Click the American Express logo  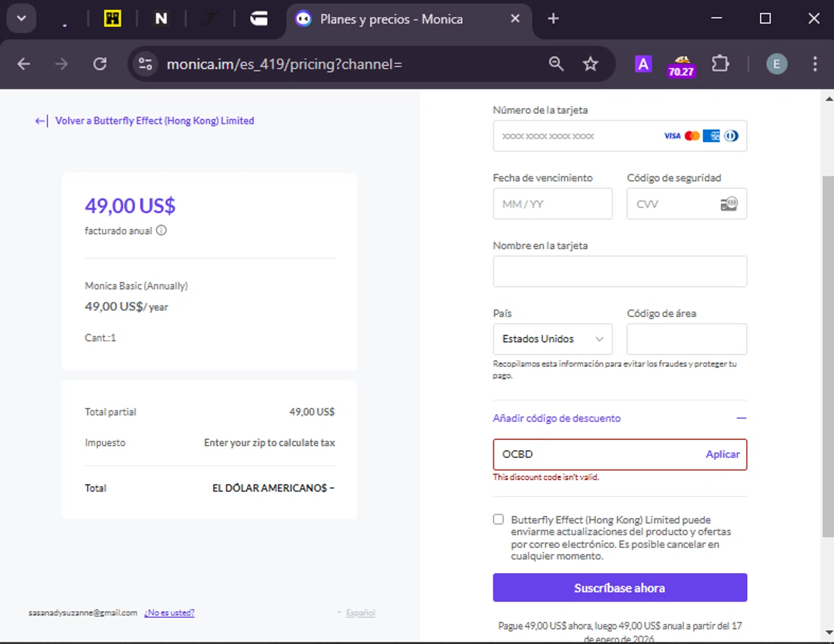tap(712, 136)
